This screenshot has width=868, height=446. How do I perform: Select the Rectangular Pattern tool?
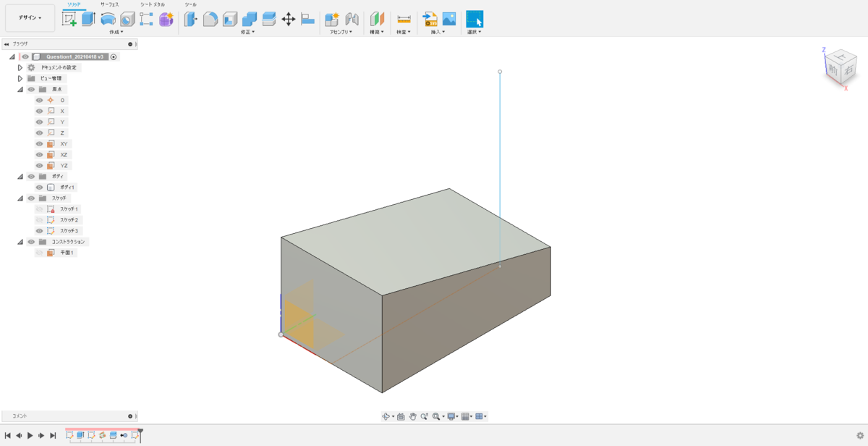click(x=146, y=20)
